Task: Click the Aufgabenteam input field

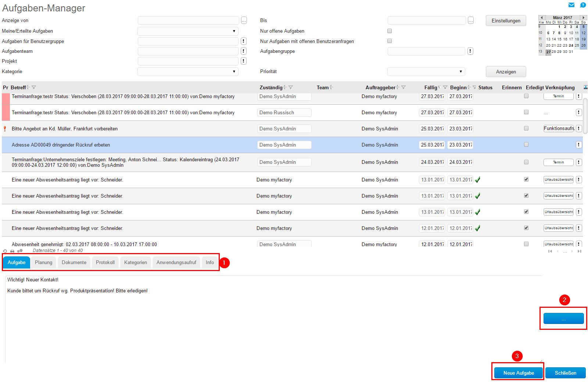Action: click(188, 51)
